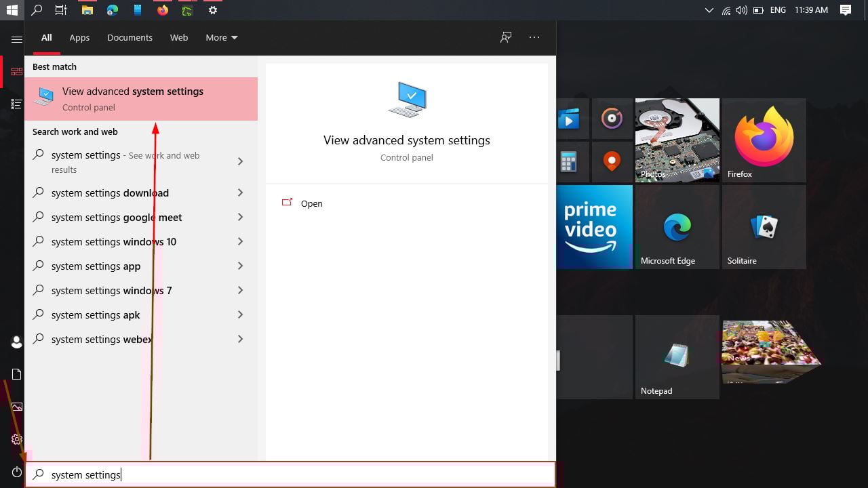
Task: Open Firefox from the taskbar
Action: point(163,9)
